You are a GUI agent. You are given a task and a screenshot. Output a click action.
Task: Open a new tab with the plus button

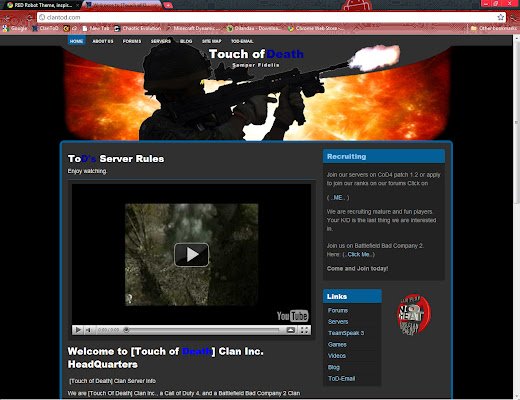(168, 5)
